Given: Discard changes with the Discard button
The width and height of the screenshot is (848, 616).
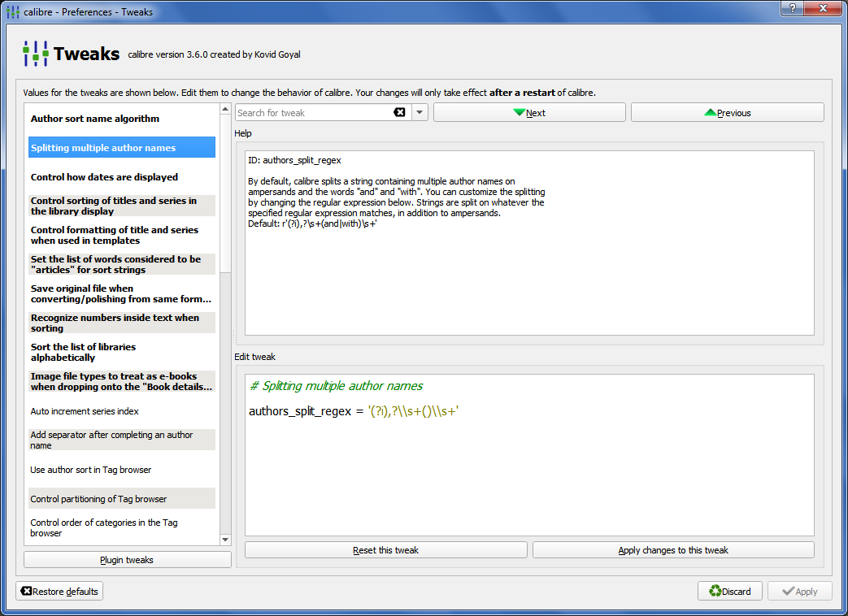Looking at the screenshot, I should click(x=730, y=591).
